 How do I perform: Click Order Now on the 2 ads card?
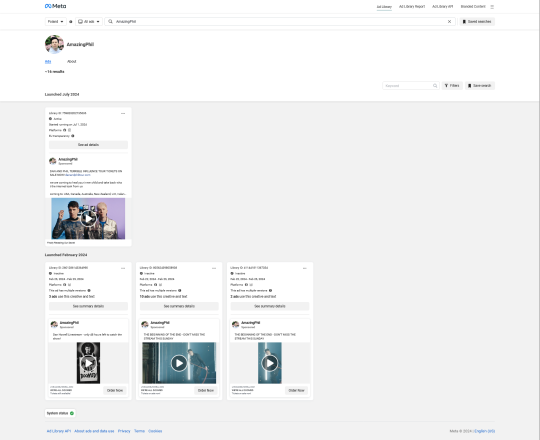(297, 390)
